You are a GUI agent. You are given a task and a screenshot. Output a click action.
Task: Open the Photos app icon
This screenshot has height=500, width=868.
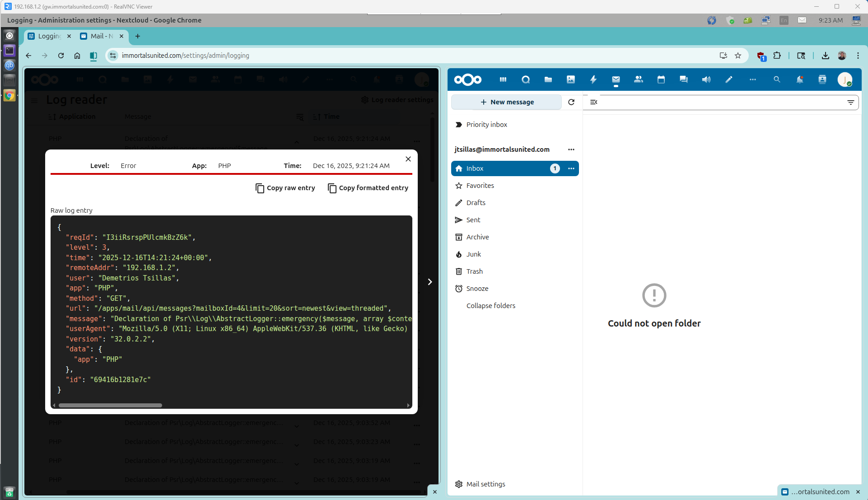pos(571,79)
